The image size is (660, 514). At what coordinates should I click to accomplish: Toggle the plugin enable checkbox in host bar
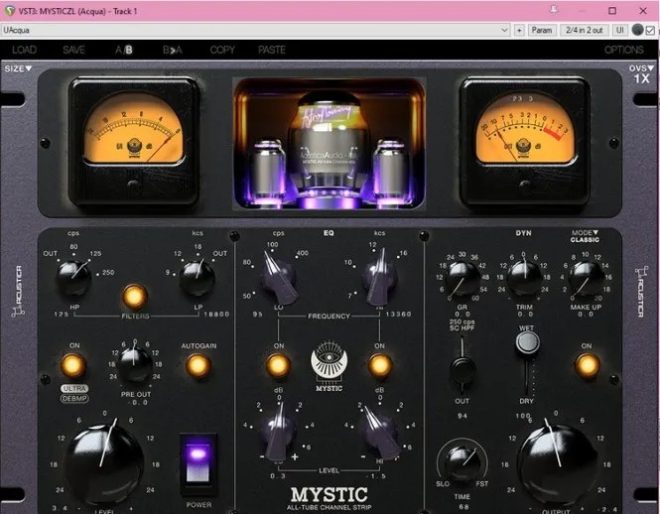[650, 30]
